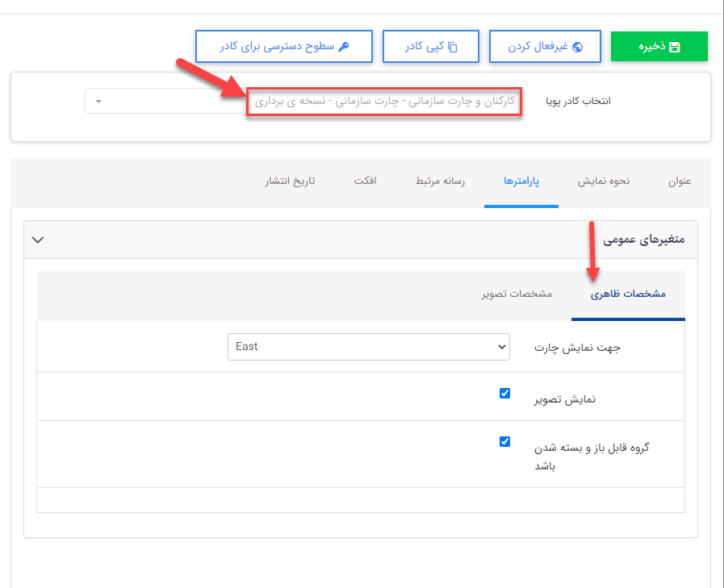Select the تاریخ انتشار tab

[290, 181]
